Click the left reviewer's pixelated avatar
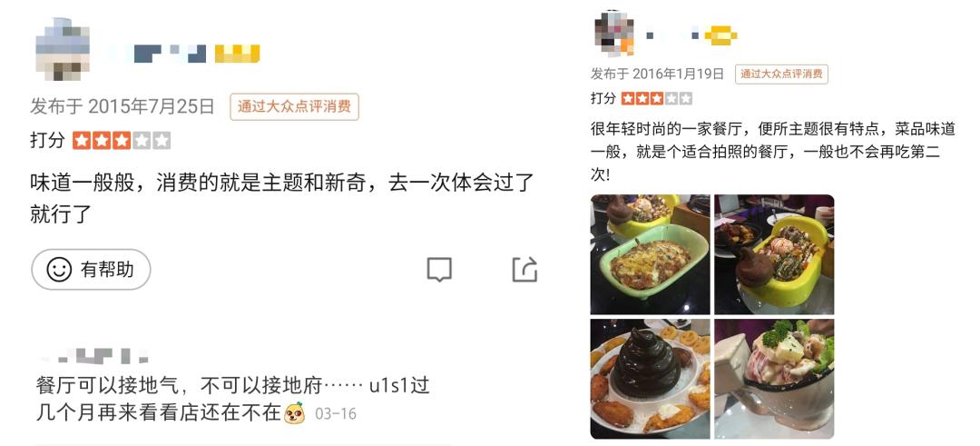Image resolution: width=980 pixels, height=446 pixels. click(x=63, y=49)
